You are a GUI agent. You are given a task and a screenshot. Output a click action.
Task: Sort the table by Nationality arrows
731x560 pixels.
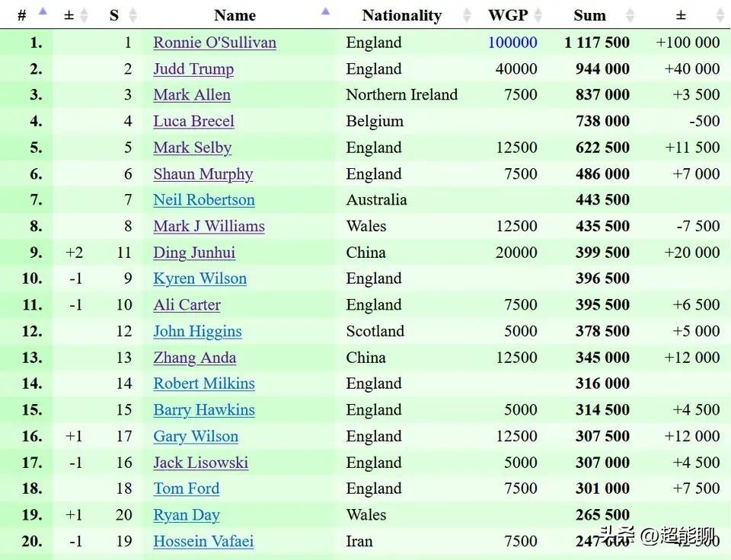[x=467, y=15]
